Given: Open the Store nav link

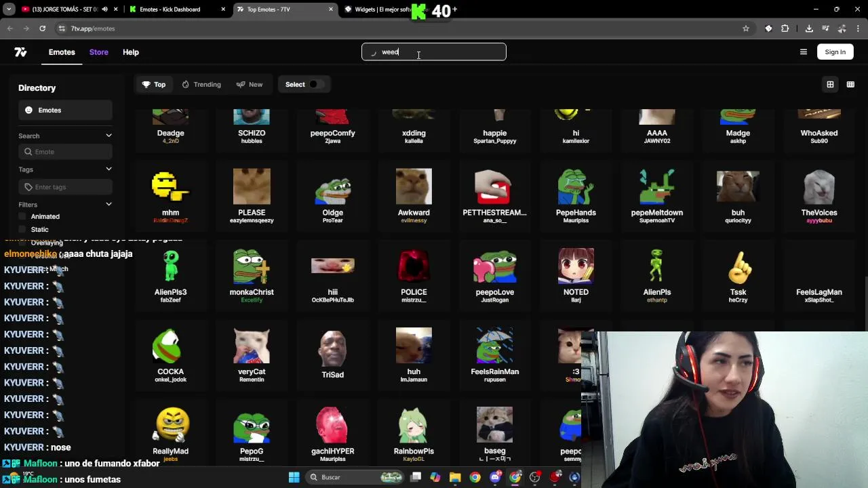Looking at the screenshot, I should (x=98, y=52).
